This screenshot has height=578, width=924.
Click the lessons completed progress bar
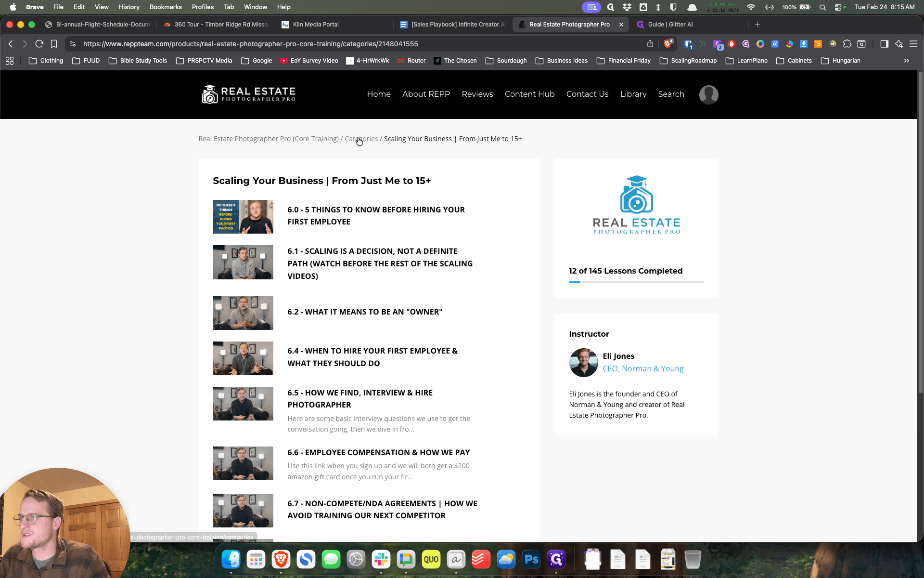[x=636, y=282]
